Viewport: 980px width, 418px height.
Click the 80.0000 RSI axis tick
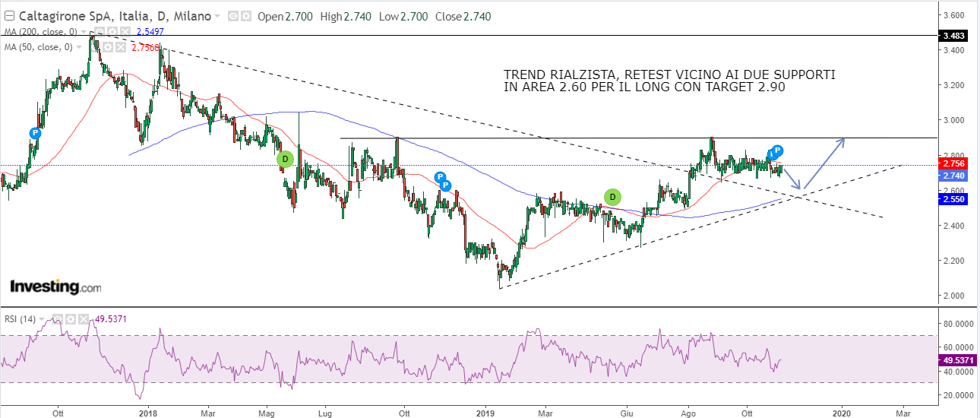(958, 324)
